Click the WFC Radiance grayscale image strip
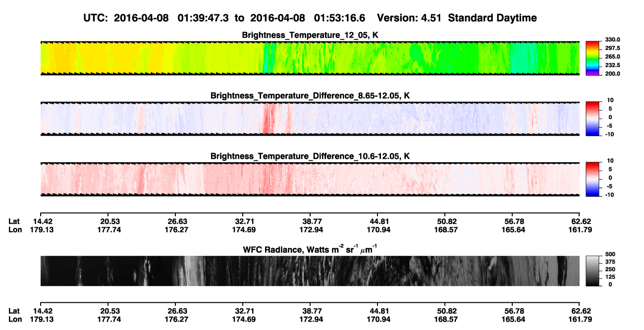 (310, 271)
